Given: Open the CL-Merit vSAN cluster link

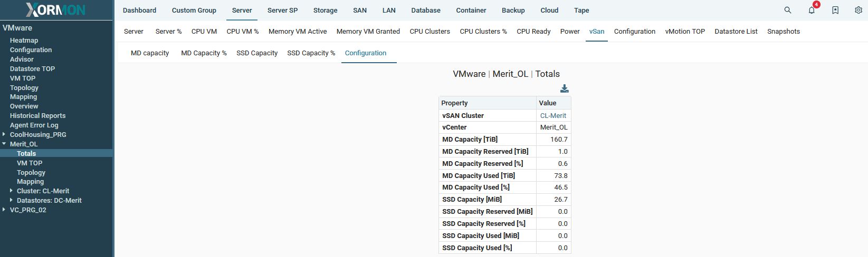Looking at the screenshot, I should [x=553, y=115].
